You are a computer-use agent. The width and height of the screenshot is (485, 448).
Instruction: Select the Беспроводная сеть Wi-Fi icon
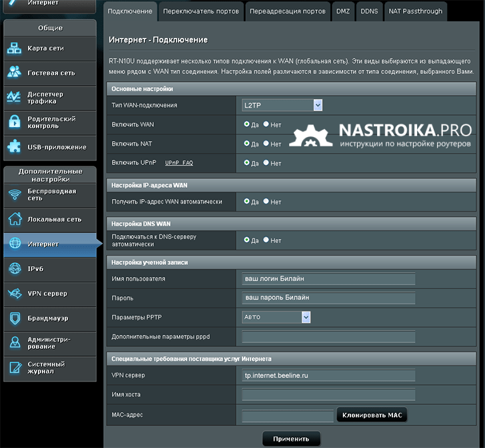coord(15,194)
